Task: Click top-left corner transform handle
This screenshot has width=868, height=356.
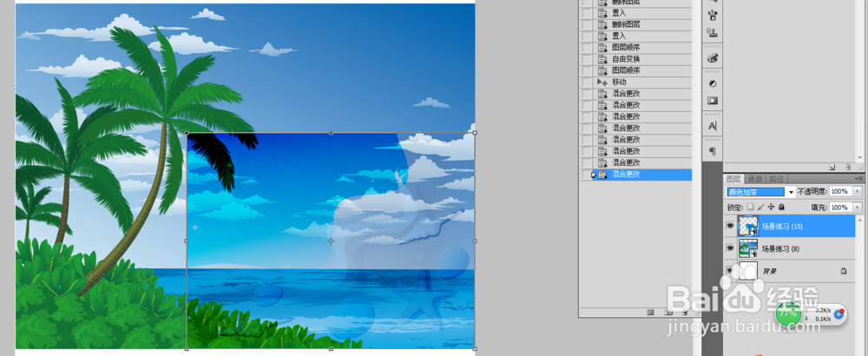Action: [187, 133]
